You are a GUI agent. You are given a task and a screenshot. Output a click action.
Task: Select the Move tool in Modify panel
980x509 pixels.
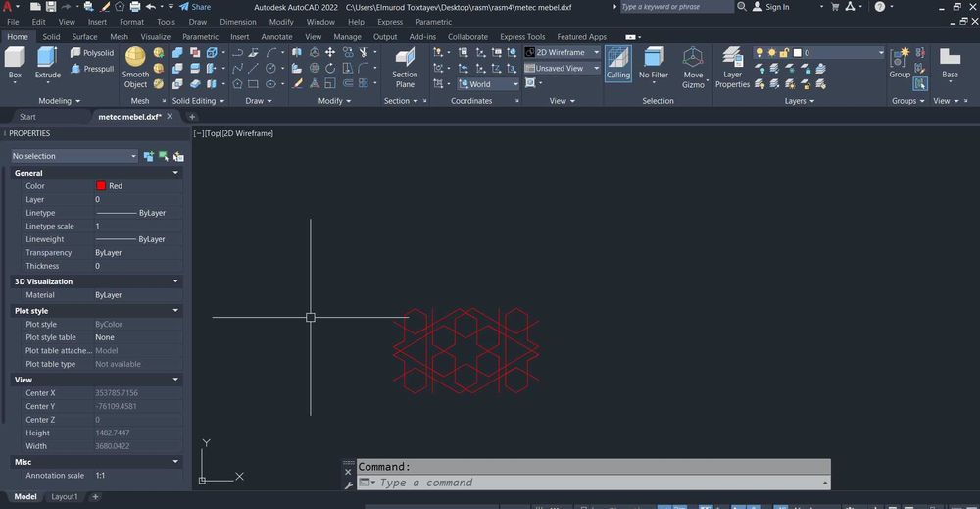(x=330, y=53)
